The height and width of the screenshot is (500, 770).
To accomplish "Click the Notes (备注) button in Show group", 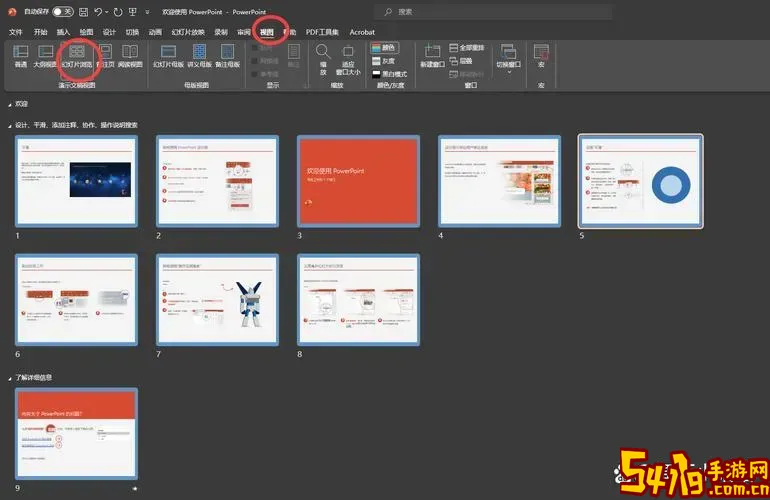I will click(x=294, y=56).
